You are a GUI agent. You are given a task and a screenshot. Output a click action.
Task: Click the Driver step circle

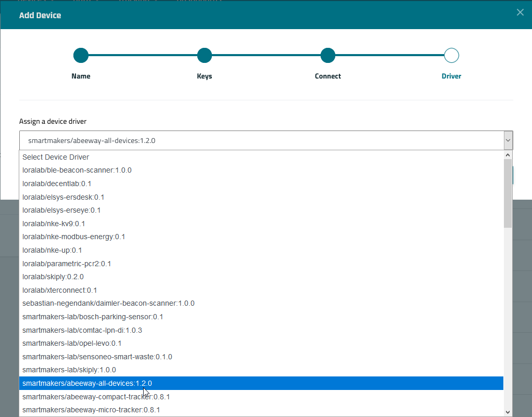(451, 55)
